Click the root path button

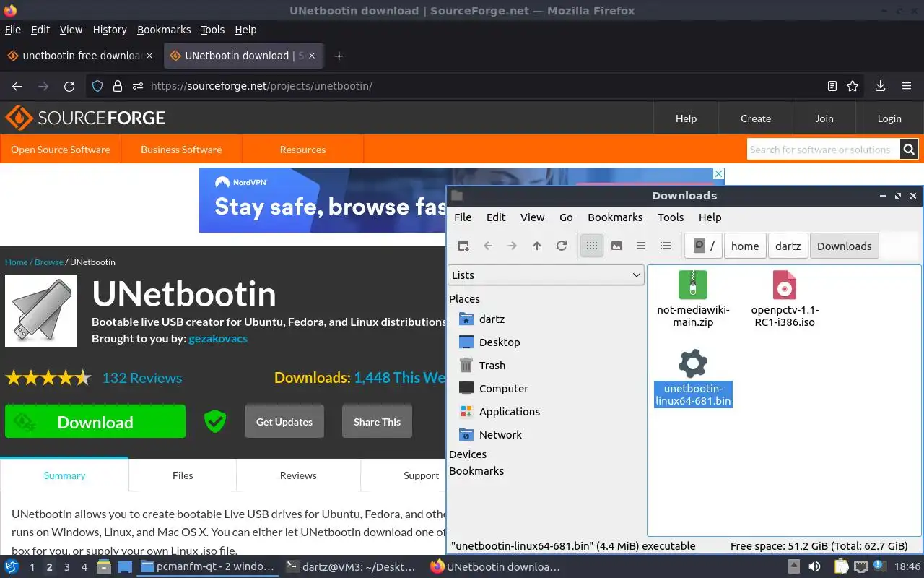click(x=703, y=246)
